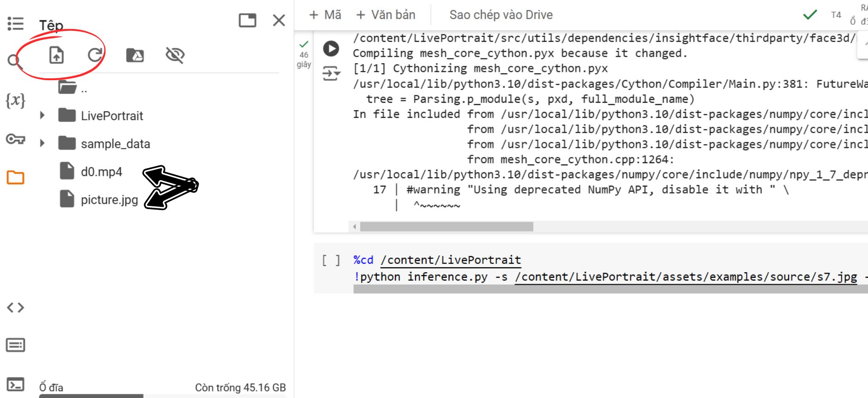The height and width of the screenshot is (398, 868).
Task: Toggle showing hidden files
Action: (x=175, y=55)
